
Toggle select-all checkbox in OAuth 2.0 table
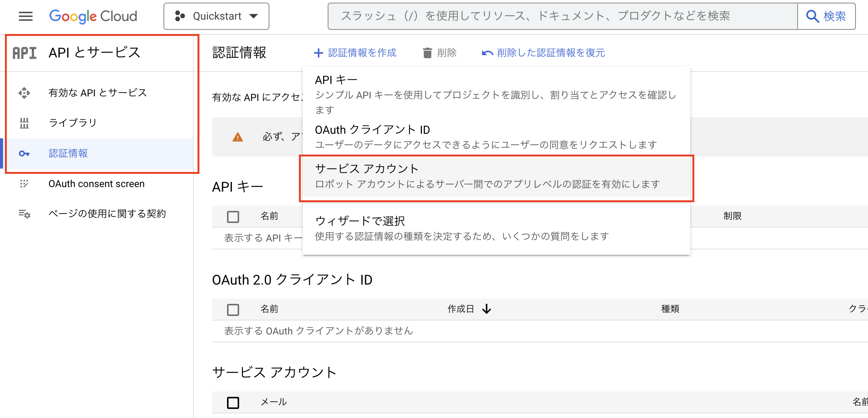click(233, 310)
